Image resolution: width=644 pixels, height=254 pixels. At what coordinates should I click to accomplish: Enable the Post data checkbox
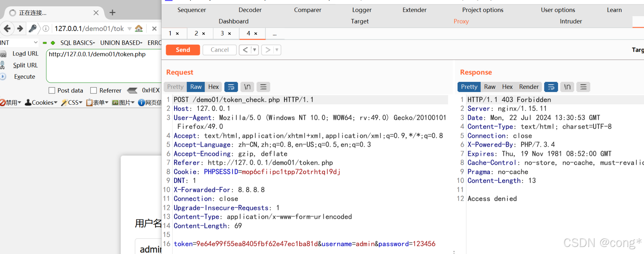[52, 90]
